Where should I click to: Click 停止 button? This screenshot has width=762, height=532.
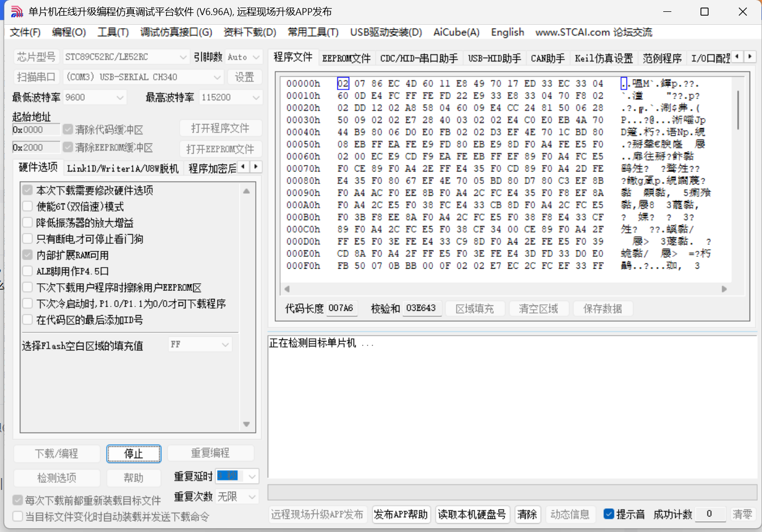pyautogui.click(x=134, y=454)
